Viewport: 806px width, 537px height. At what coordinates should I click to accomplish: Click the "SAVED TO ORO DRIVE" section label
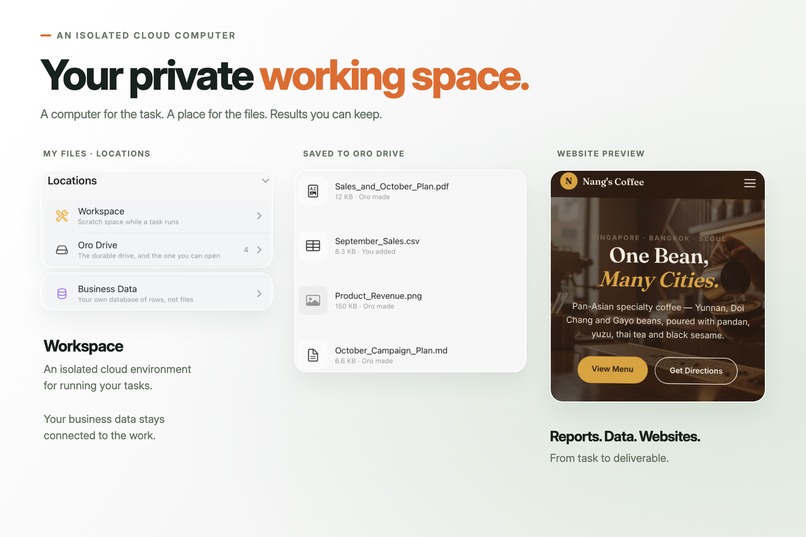click(354, 154)
